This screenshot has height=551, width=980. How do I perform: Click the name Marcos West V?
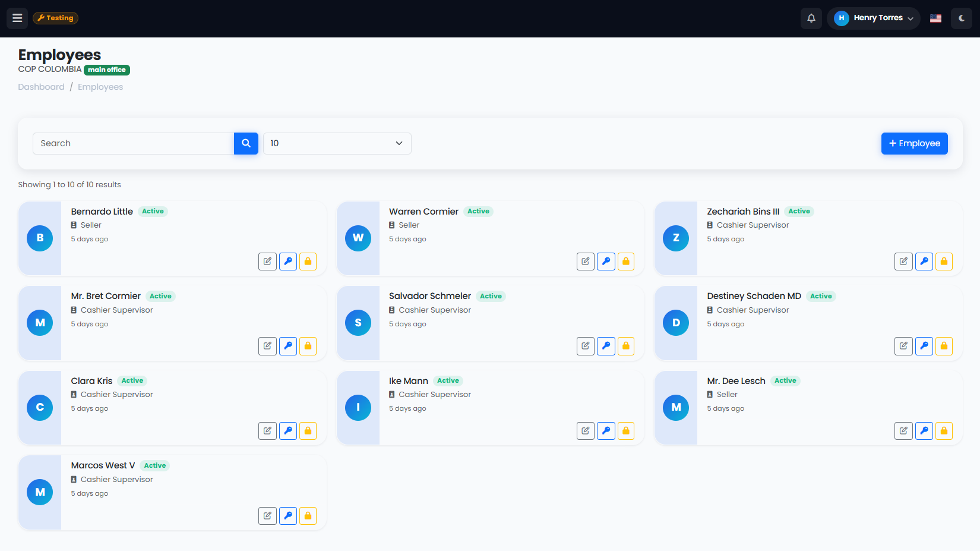[103, 465]
